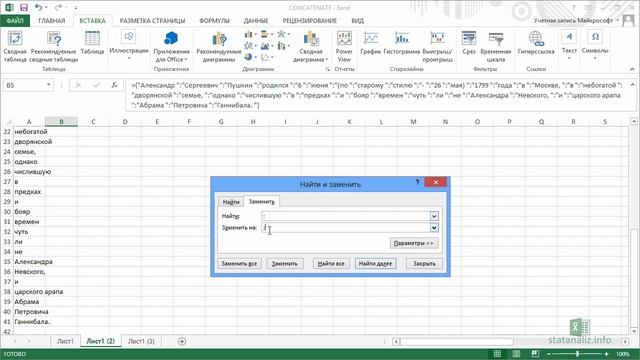Screen dimensions: 640x360
Task: Select cell containing небогатой
Action: click(x=29, y=132)
